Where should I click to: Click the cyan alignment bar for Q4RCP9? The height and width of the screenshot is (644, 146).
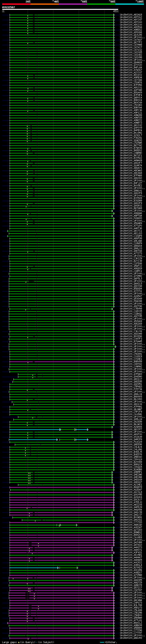[34, 440]
